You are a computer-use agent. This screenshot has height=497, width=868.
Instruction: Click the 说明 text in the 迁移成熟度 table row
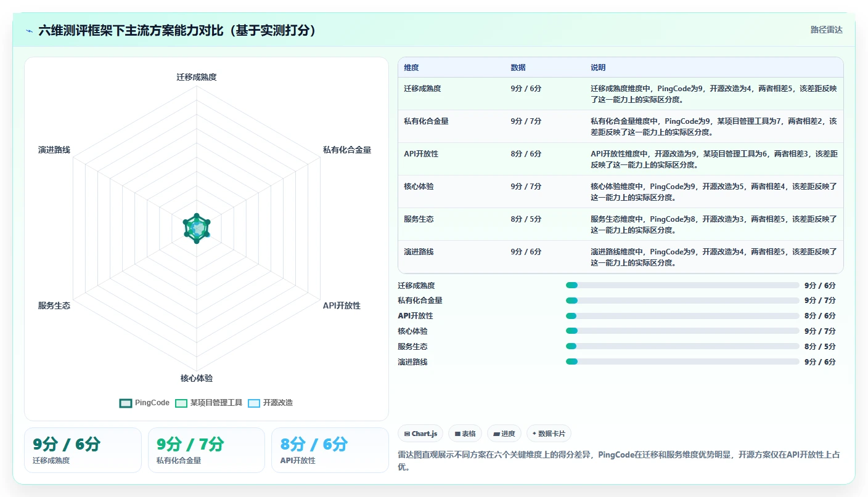coord(714,94)
